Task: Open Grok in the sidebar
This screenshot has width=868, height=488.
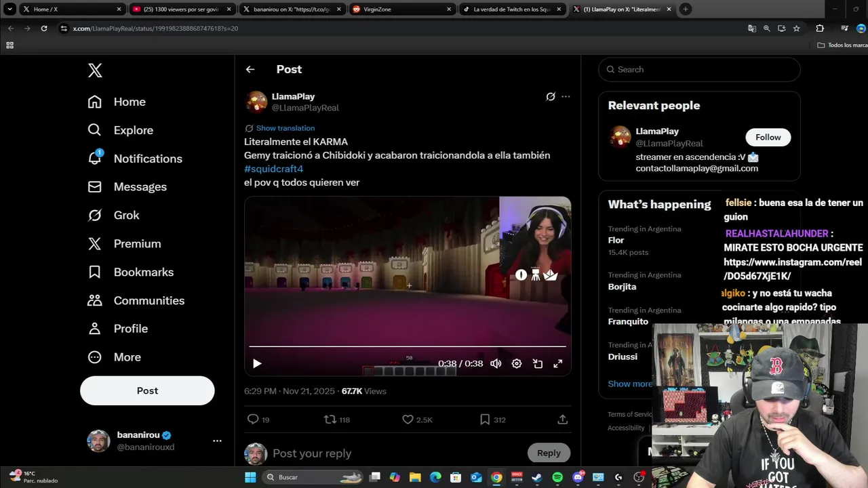Action: point(113,215)
